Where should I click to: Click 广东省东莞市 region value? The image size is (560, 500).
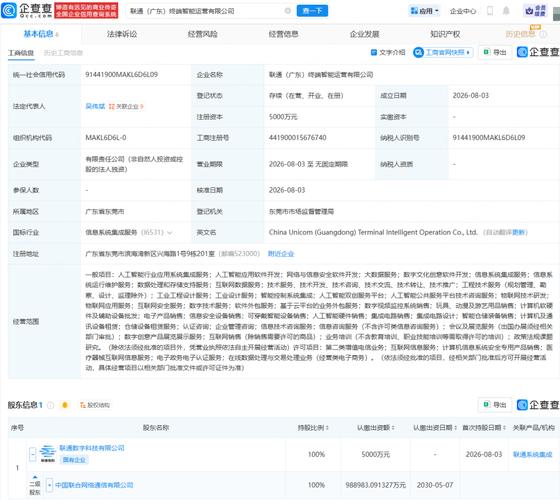pyautogui.click(x=105, y=211)
